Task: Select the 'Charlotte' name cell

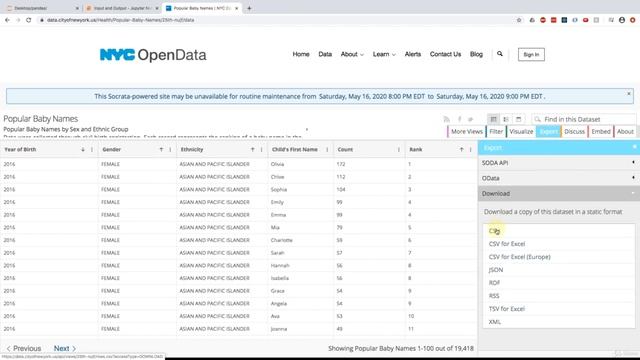Action: click(281, 240)
